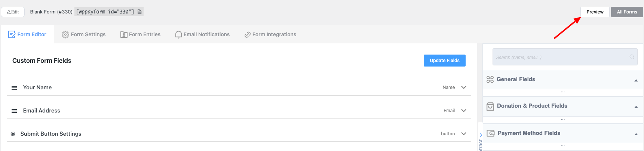This screenshot has height=151, width=644.
Task: Open the Form Settings tab
Action: tap(84, 34)
